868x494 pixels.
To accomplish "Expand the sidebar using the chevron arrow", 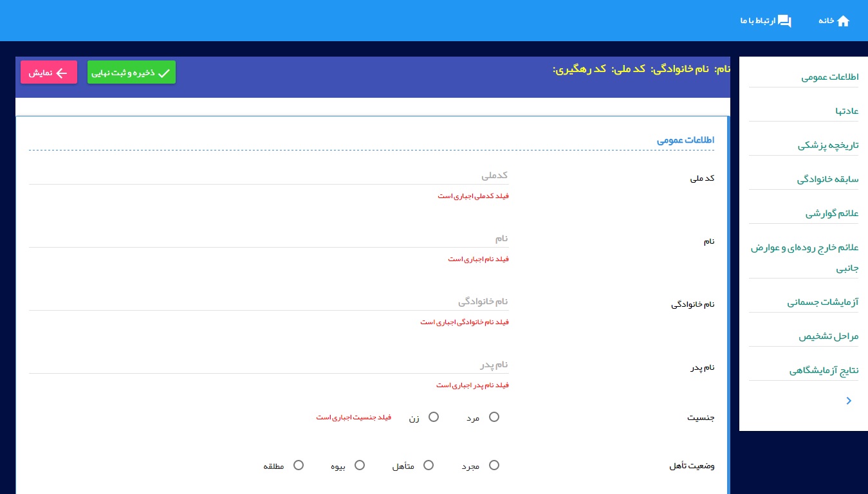I will point(849,401).
